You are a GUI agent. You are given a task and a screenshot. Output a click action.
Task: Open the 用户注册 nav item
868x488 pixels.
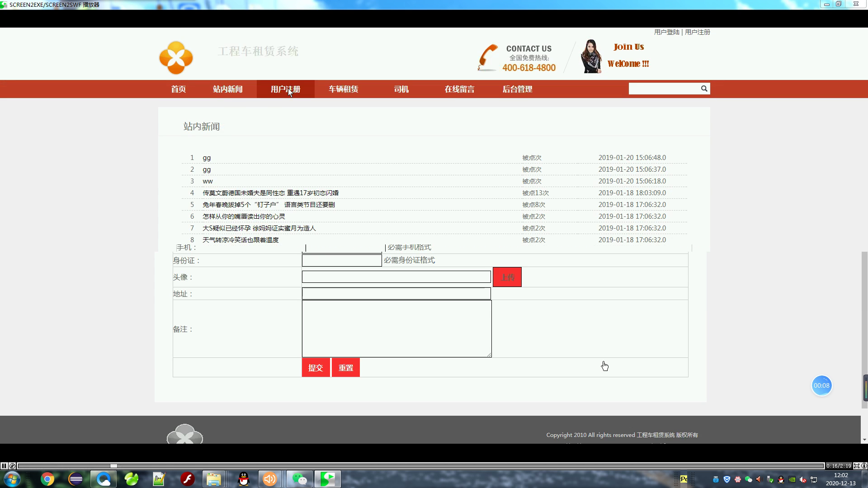[285, 89]
